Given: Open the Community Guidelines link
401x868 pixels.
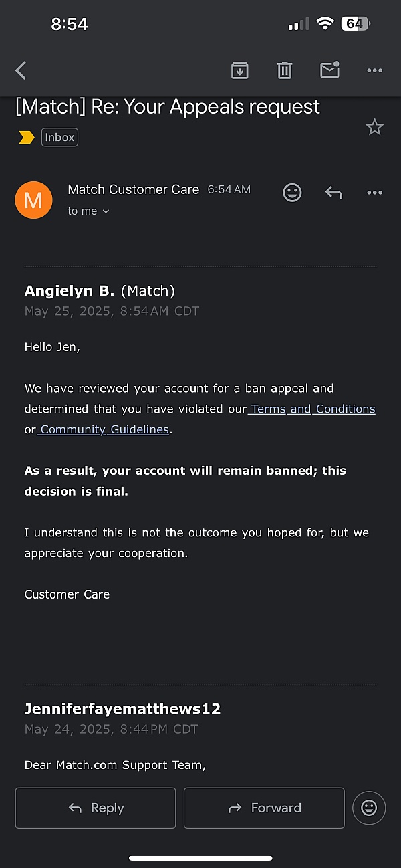Looking at the screenshot, I should coord(104,429).
